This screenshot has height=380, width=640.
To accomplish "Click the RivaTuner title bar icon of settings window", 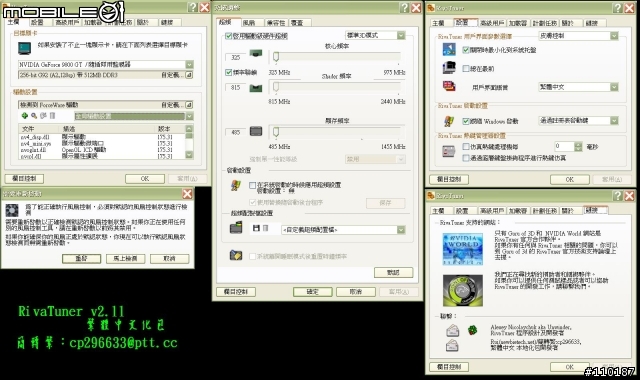I will pos(431,8).
